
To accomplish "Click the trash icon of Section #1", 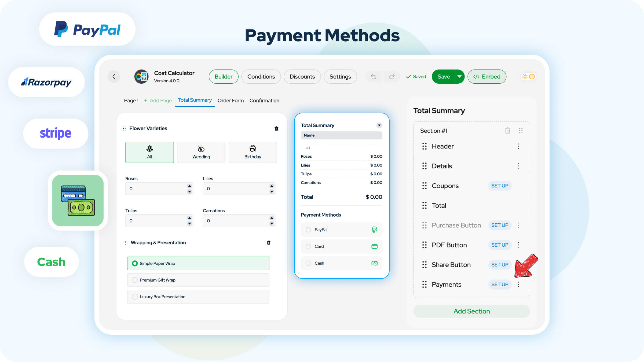I will pyautogui.click(x=507, y=131).
